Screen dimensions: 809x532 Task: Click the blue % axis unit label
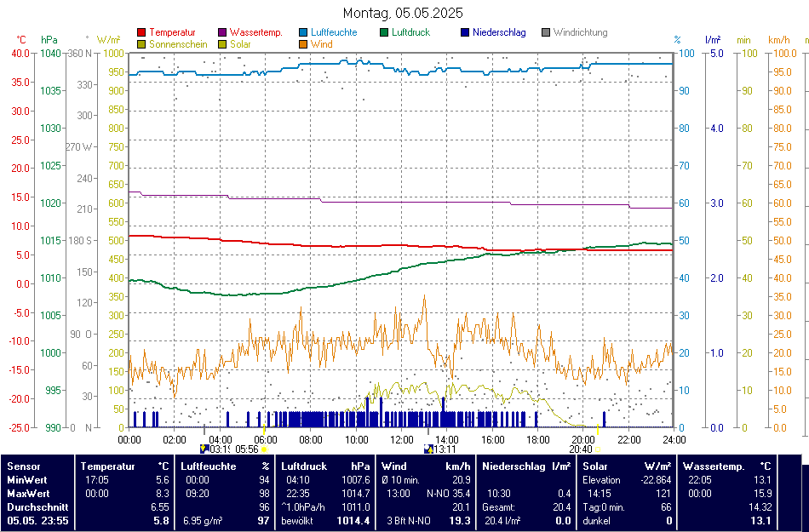pyautogui.click(x=678, y=40)
